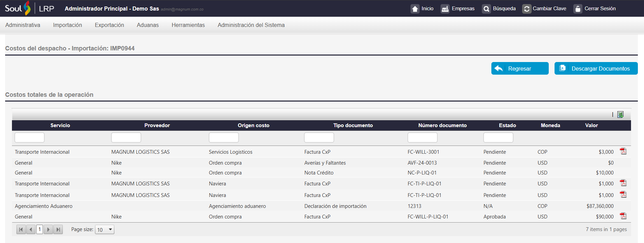Click the Regresar button
The height and width of the screenshot is (243, 644).
tap(520, 69)
